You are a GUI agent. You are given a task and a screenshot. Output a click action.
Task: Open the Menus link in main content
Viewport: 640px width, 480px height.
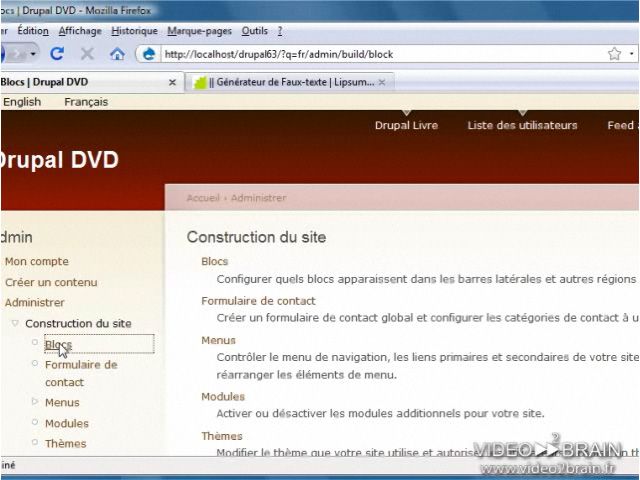click(x=218, y=340)
